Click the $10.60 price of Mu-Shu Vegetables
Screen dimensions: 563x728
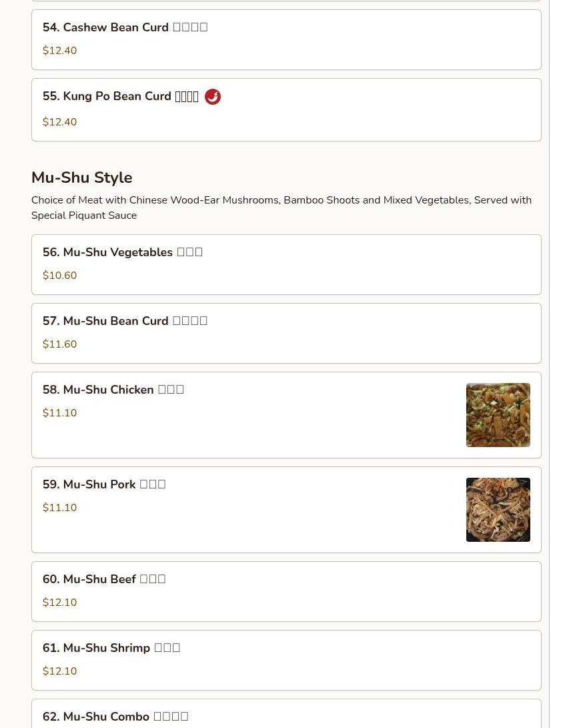coord(60,276)
